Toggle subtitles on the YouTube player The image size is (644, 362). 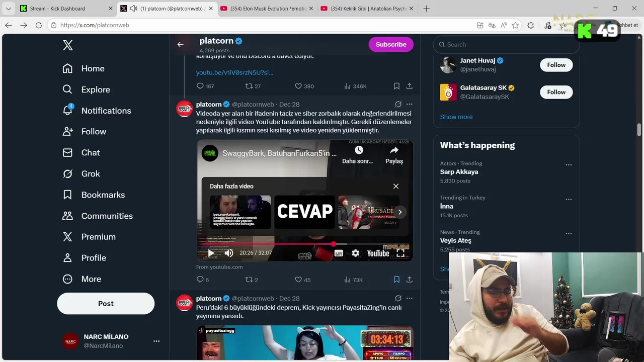339,253
